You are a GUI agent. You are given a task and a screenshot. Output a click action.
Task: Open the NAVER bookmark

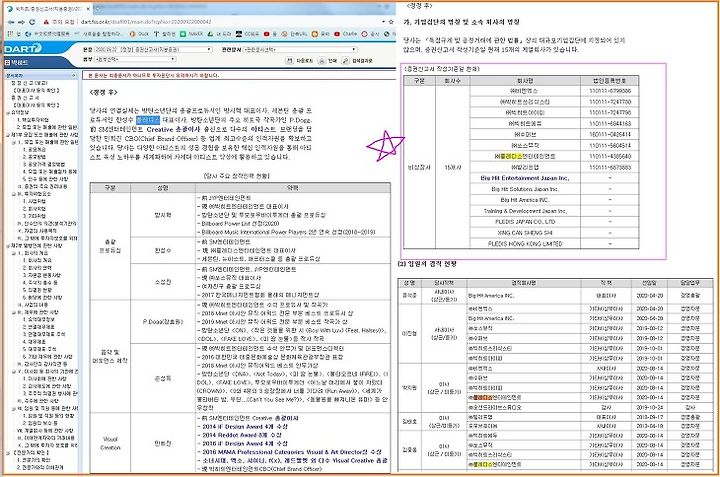click(x=191, y=34)
